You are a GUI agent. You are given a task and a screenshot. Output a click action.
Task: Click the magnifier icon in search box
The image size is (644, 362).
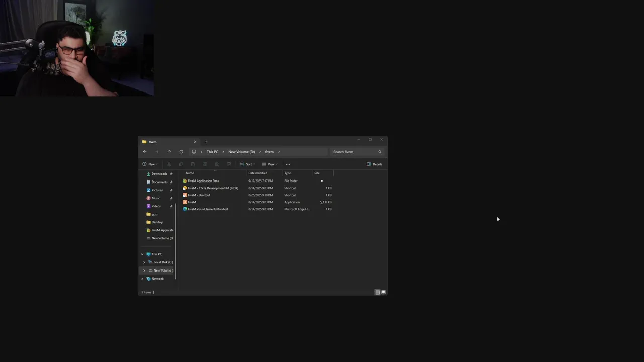(380, 152)
